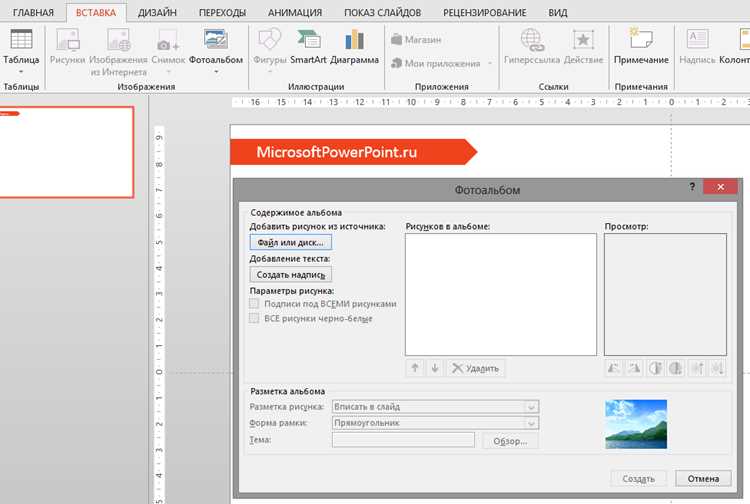The height and width of the screenshot is (504, 750).
Task: Insert a Диаграмма chart
Action: [x=354, y=46]
